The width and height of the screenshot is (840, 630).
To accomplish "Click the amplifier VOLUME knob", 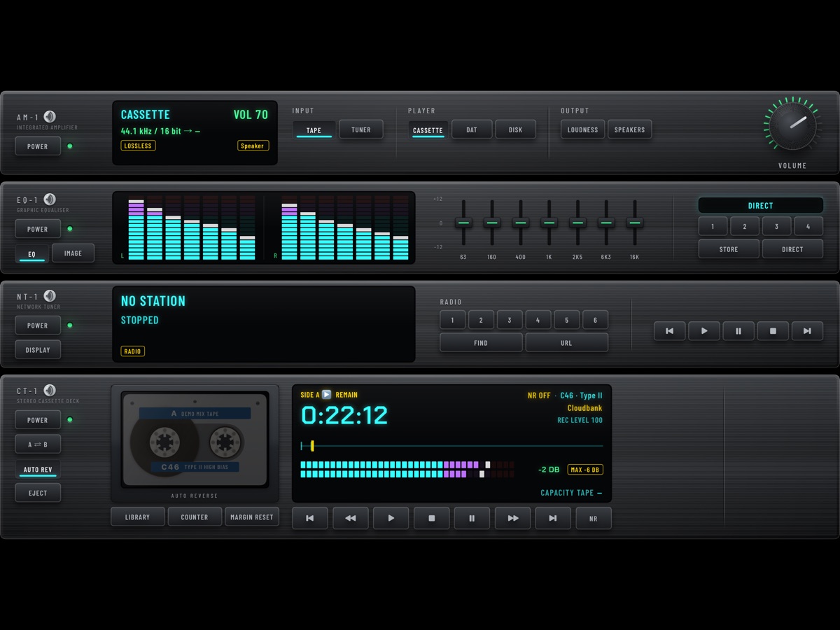I will [792, 127].
